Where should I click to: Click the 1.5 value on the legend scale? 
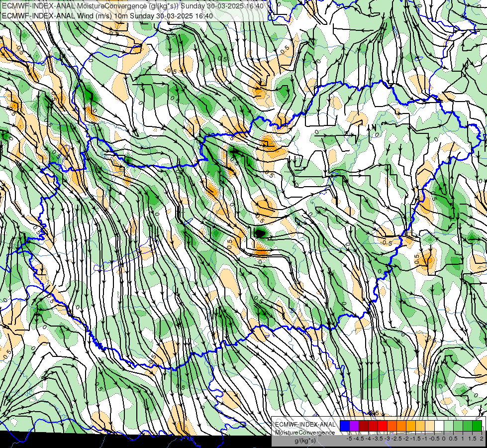[472, 439]
